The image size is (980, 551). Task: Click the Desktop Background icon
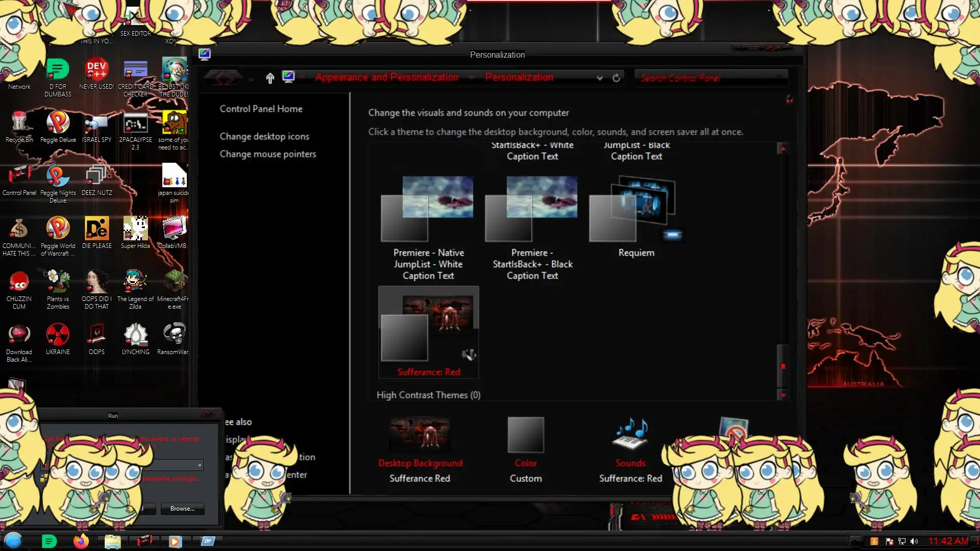coord(420,435)
